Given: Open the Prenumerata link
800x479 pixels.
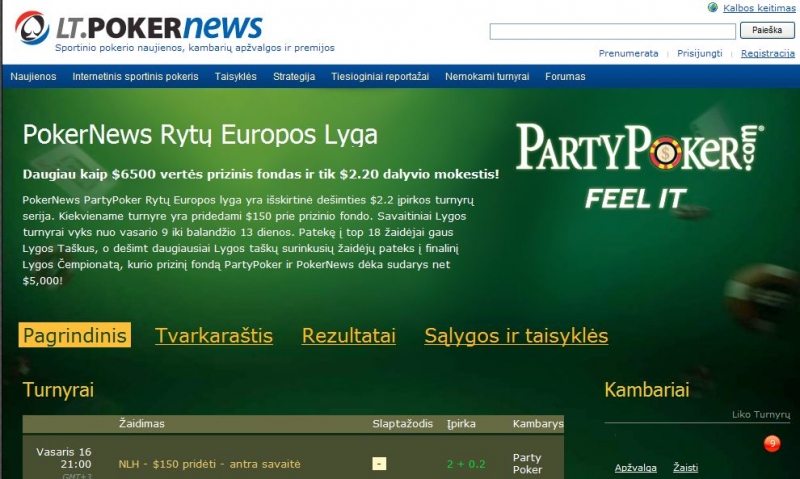Looking at the screenshot, I should click(628, 54).
